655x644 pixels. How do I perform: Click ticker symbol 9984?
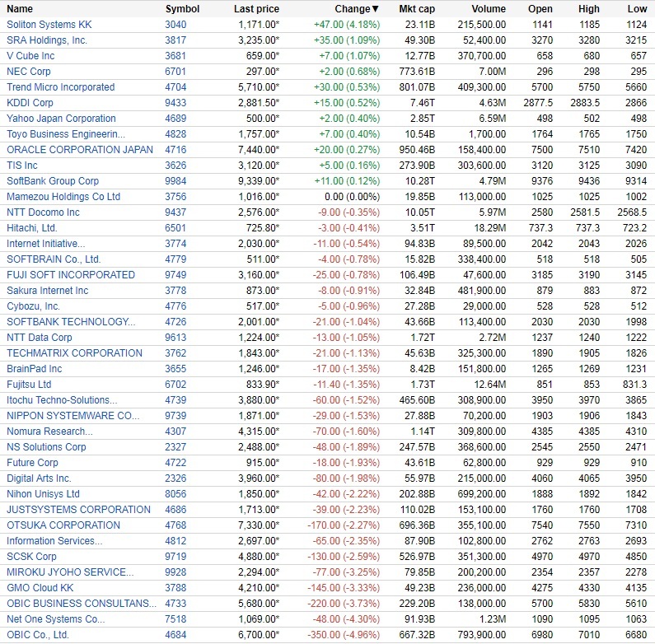175,181
